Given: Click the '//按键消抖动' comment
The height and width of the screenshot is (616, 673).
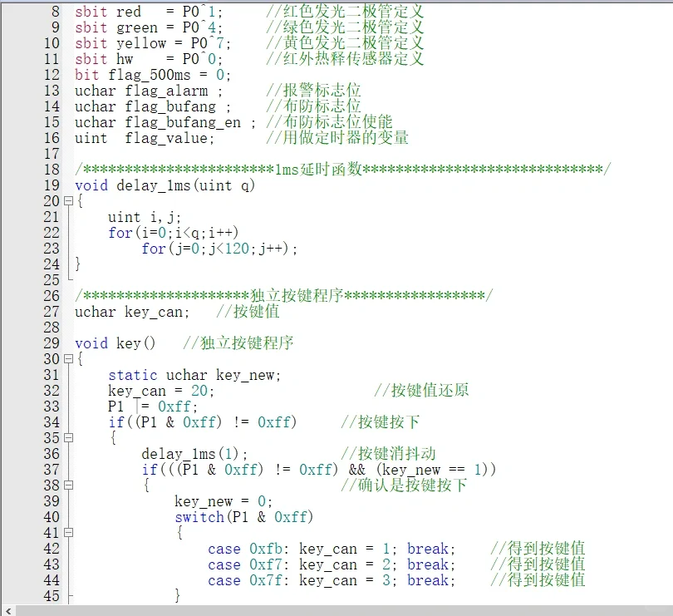Looking at the screenshot, I should (x=389, y=454).
